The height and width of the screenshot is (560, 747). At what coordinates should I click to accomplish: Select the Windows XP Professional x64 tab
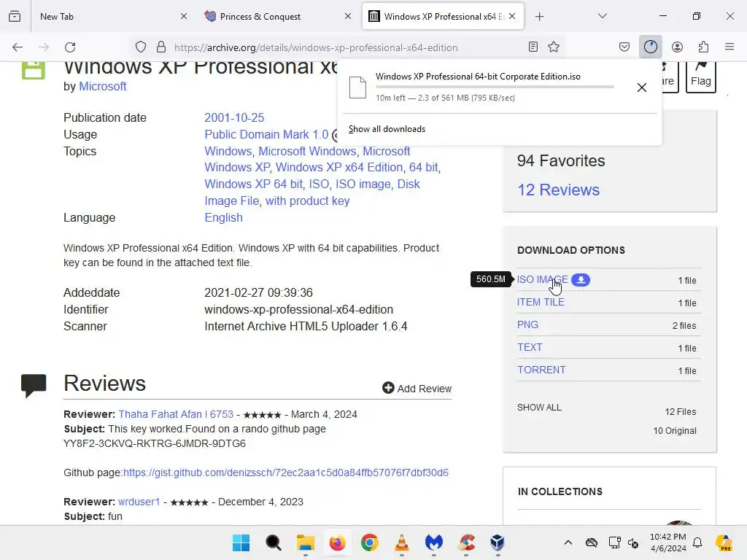pyautogui.click(x=443, y=17)
